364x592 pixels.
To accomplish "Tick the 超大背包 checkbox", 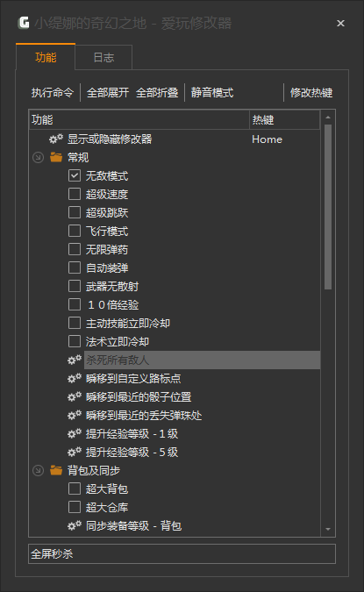I will pyautogui.click(x=75, y=489).
